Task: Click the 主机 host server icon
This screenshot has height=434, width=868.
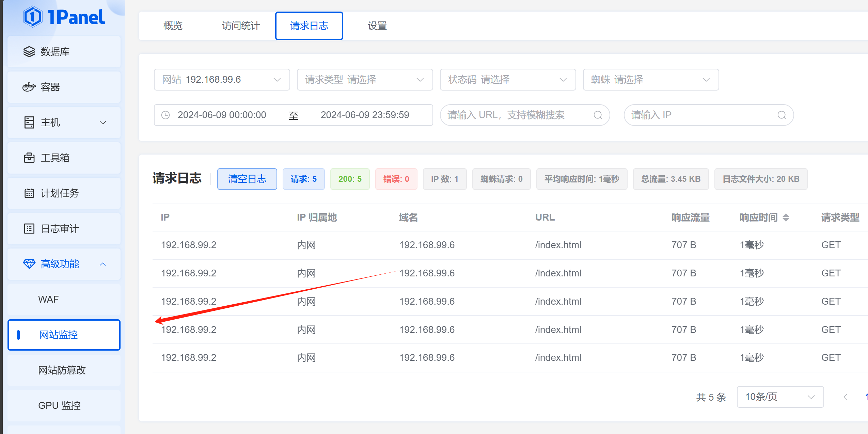Action: pos(29,123)
